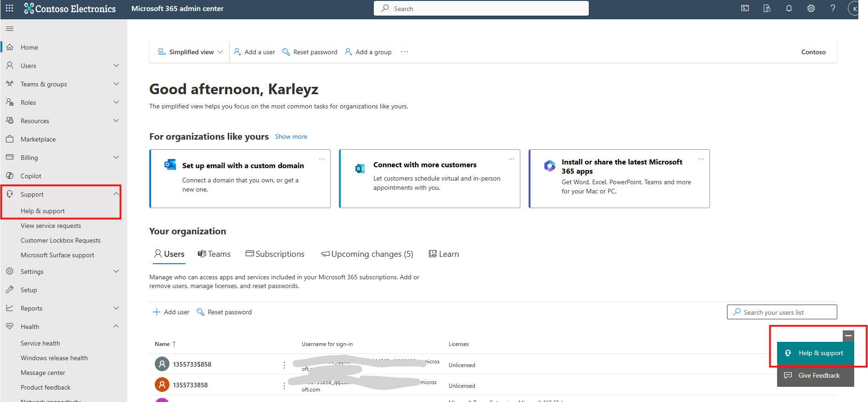This screenshot has height=402, width=868.
Task: Open Product feedback
Action: [x=45, y=387]
